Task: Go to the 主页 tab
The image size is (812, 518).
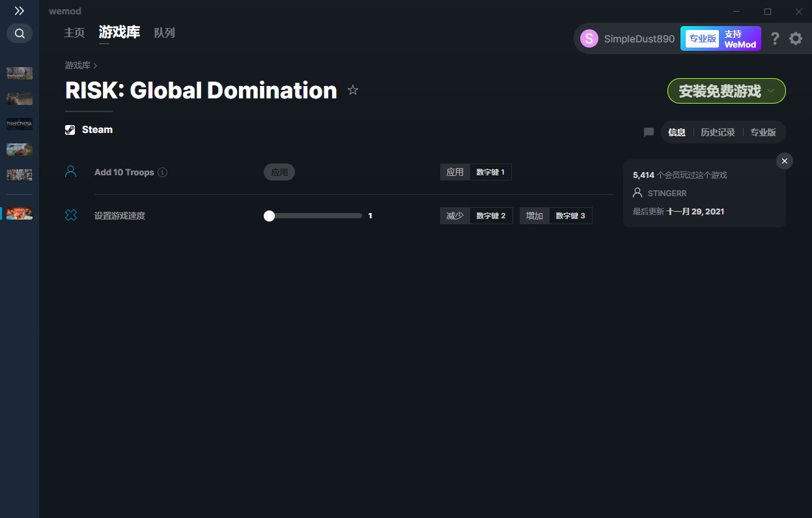Action: [x=74, y=33]
